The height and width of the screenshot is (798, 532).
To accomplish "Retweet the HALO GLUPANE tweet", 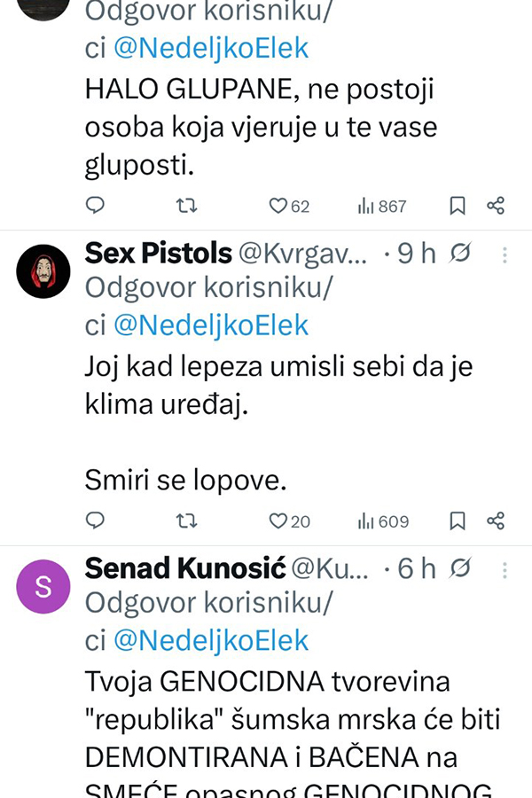I will 186,206.
